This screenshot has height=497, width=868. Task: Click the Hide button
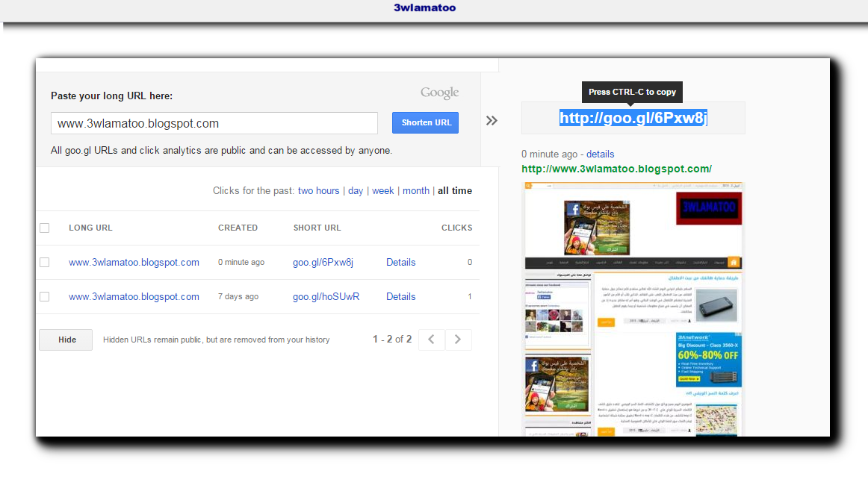[66, 340]
